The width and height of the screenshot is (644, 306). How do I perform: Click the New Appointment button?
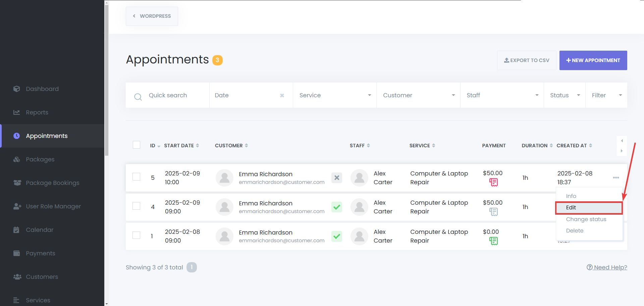click(x=593, y=60)
